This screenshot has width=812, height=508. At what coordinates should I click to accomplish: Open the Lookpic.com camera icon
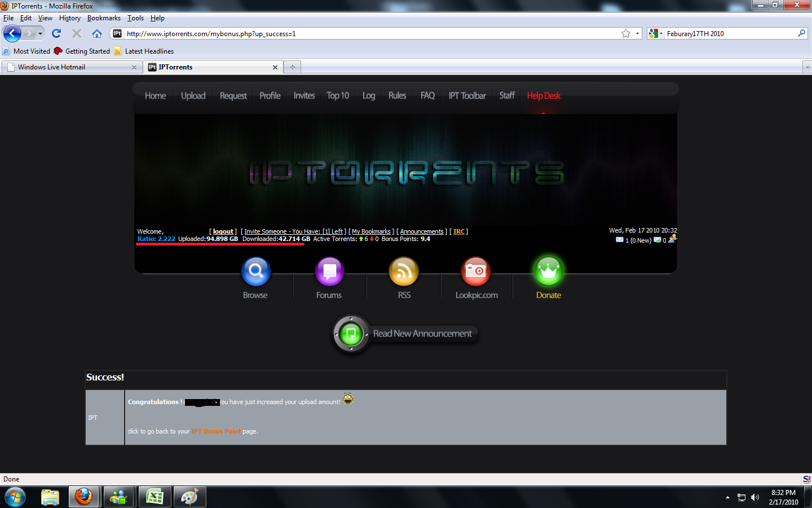pyautogui.click(x=476, y=271)
